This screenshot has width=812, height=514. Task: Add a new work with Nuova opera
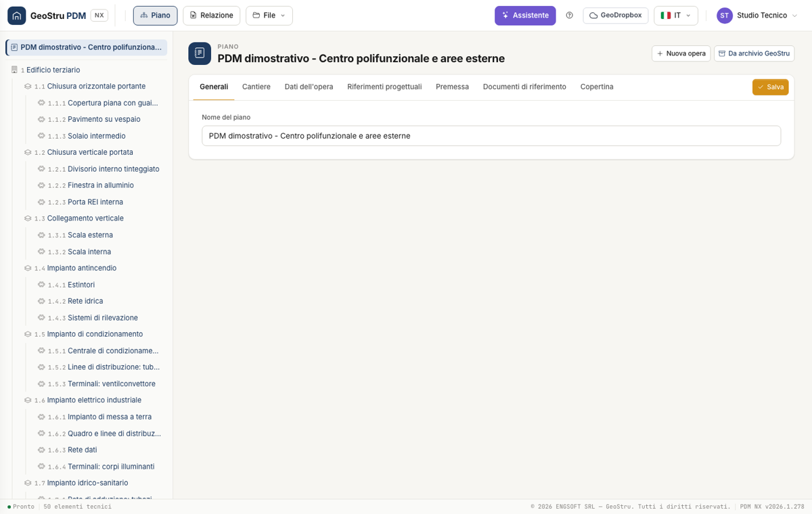click(x=681, y=53)
